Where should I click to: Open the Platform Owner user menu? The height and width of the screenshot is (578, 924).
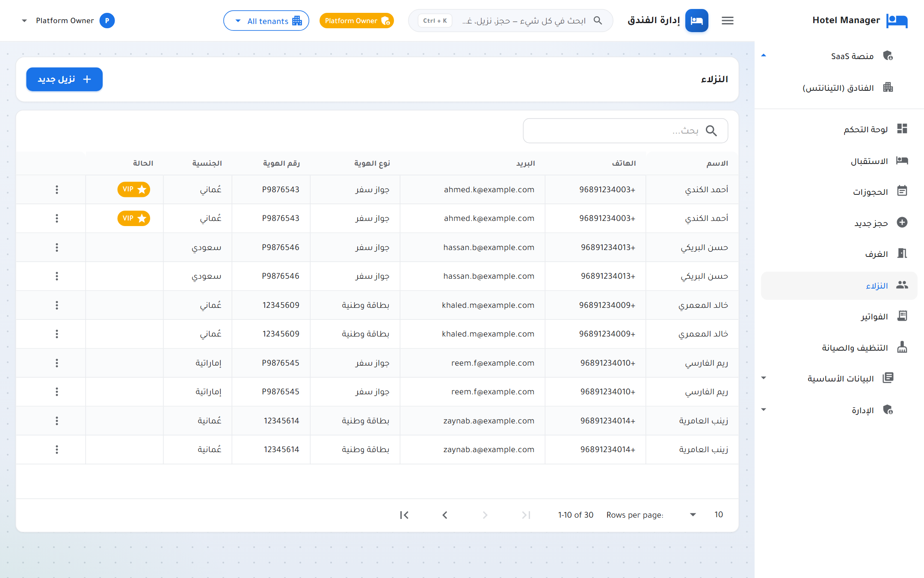(x=68, y=21)
